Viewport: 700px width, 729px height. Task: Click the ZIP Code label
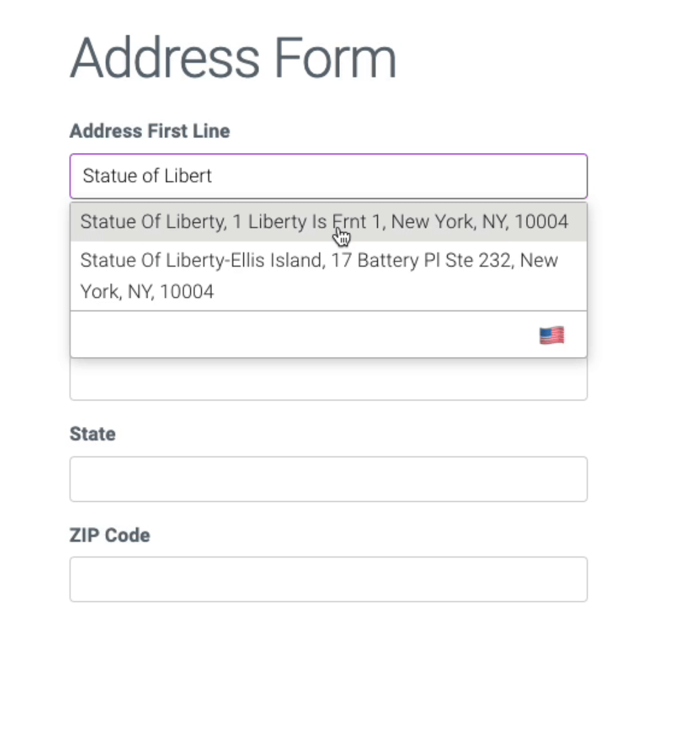109,535
